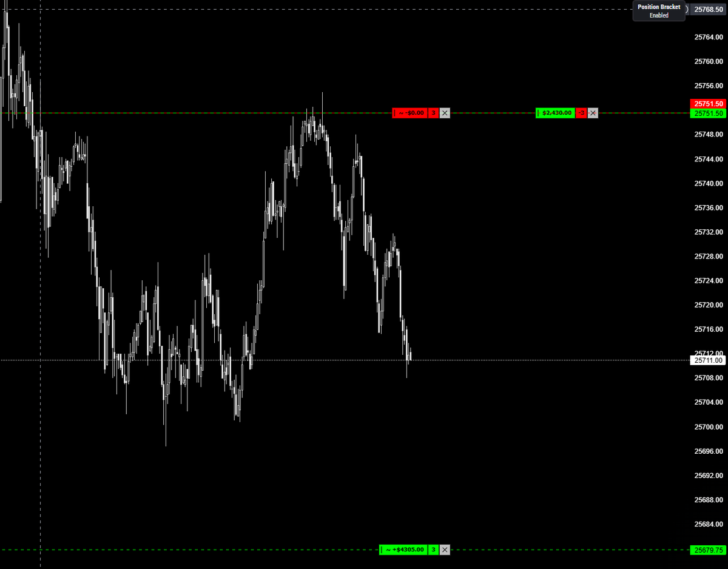728x569 pixels.
Task: Click the green 25679.75 target price marker
Action: [708, 550]
